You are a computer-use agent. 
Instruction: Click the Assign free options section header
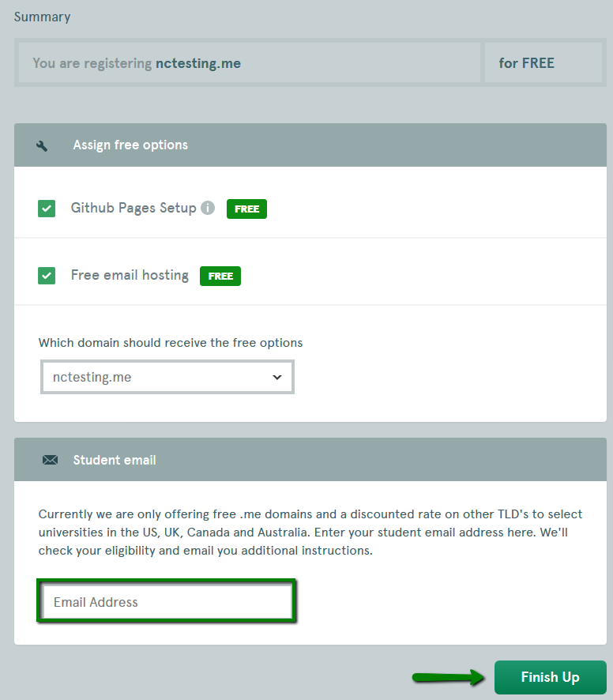[x=310, y=145]
